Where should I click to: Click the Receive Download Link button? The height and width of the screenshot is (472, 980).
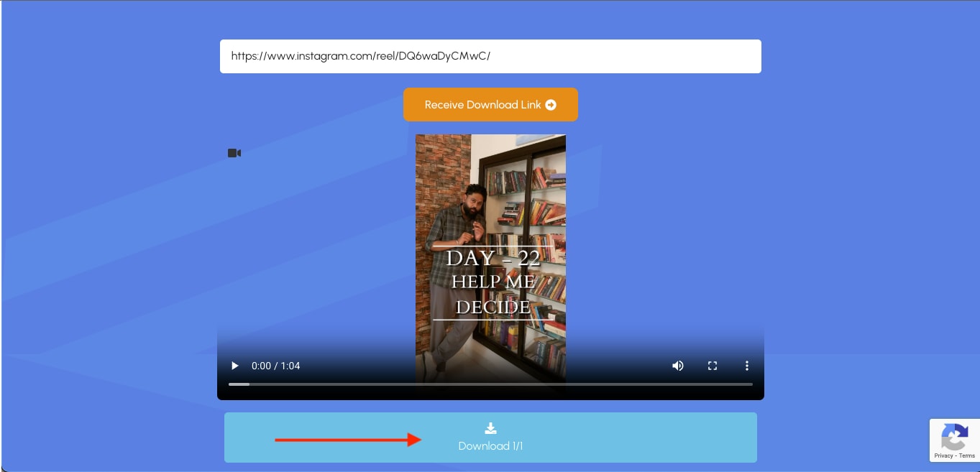pos(490,105)
